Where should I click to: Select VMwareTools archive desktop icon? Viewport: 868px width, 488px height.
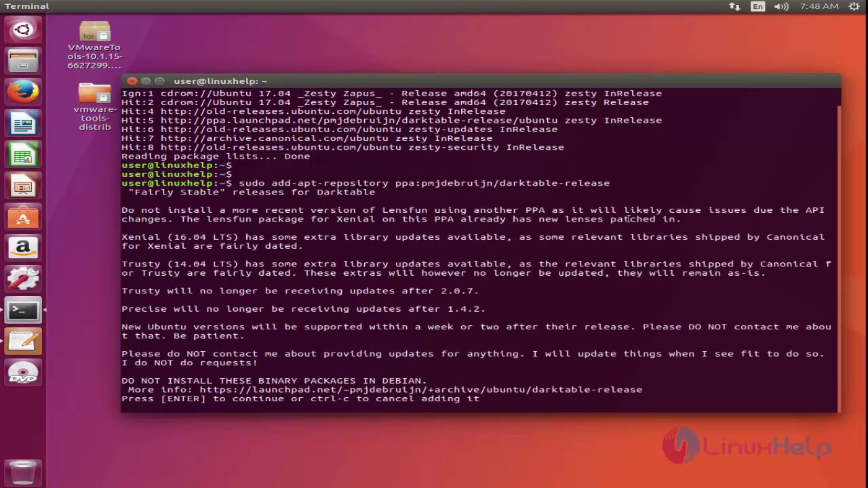point(94,45)
